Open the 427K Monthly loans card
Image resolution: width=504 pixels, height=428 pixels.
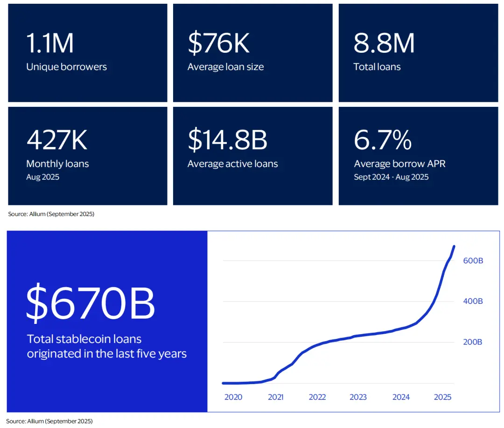[x=87, y=156]
